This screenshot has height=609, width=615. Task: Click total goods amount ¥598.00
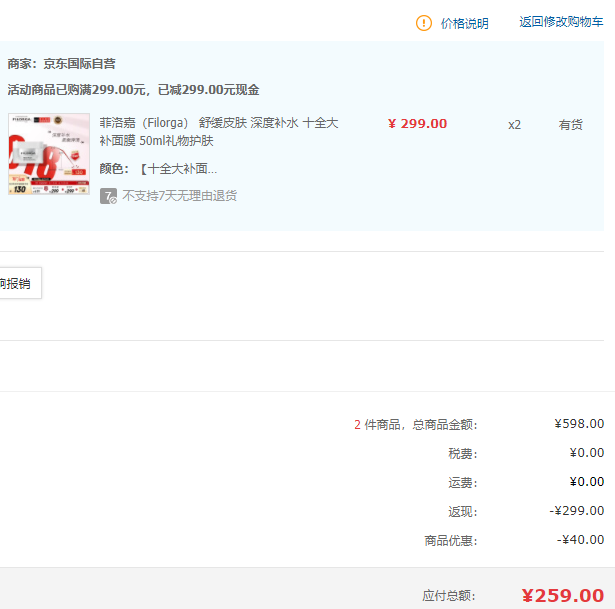click(579, 424)
